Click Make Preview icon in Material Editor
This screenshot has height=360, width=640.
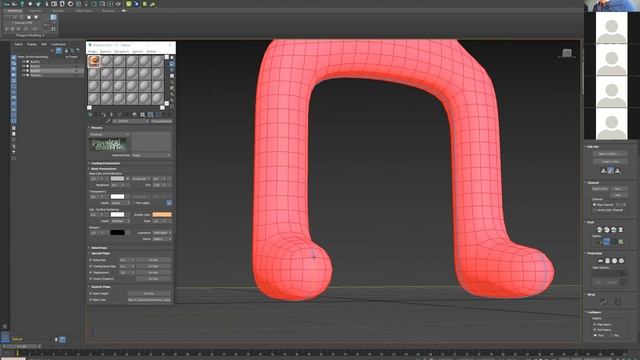[x=172, y=88]
